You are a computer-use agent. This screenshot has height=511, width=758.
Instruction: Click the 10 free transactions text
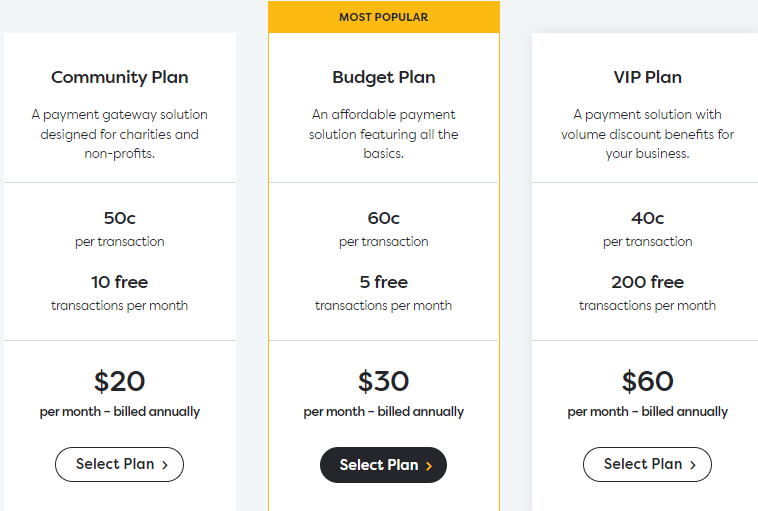119,282
